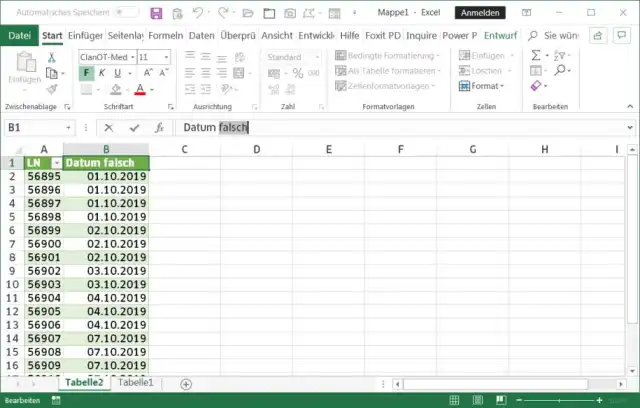
Task: Click the insert function fx icon
Action: click(159, 128)
